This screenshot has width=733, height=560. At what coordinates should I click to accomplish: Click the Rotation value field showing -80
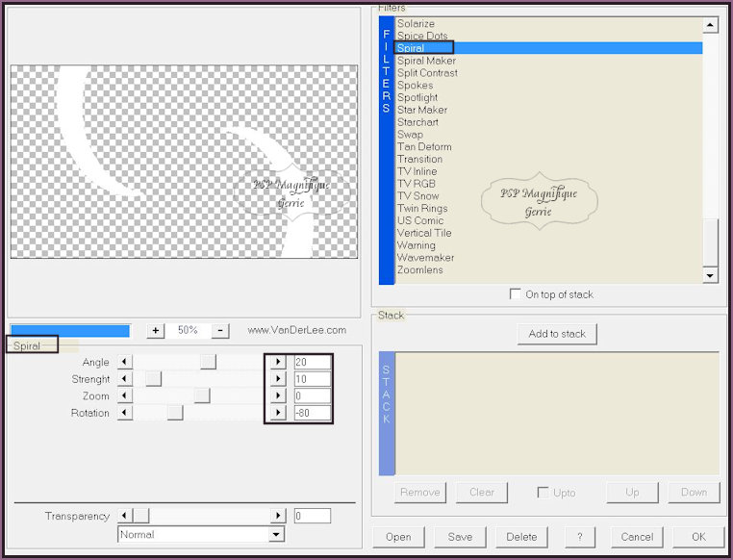(x=313, y=412)
